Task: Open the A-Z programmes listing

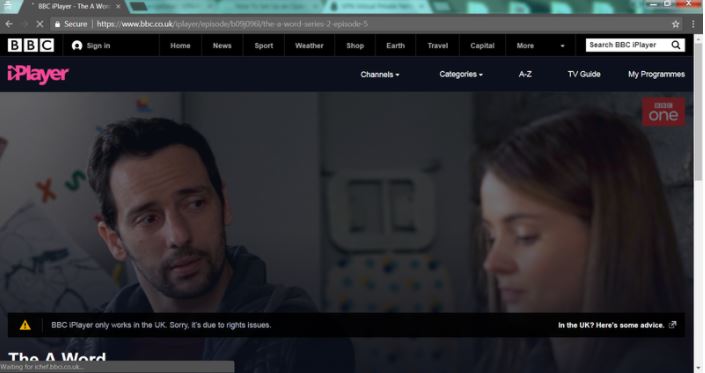Action: click(525, 74)
